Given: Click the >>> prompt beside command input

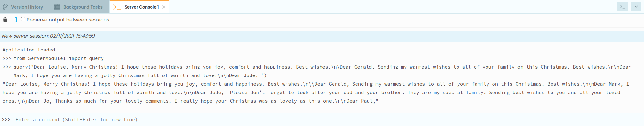Looking at the screenshot, I should coord(6,120).
